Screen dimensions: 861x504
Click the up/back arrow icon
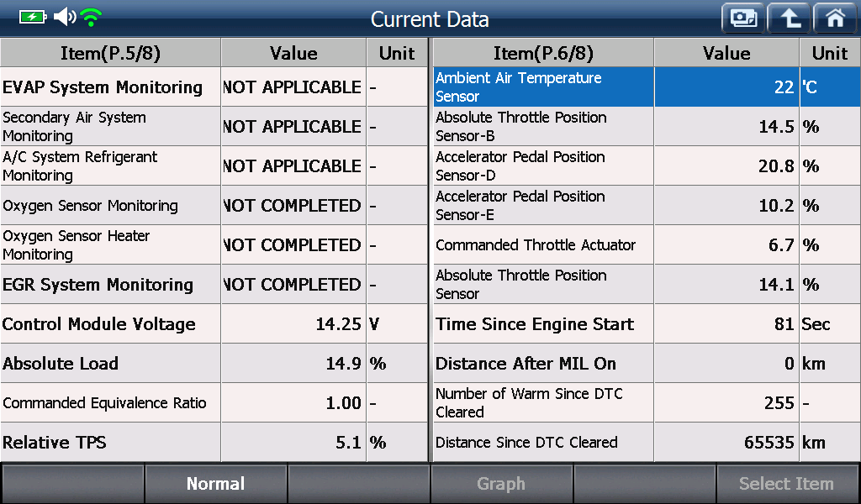789,18
